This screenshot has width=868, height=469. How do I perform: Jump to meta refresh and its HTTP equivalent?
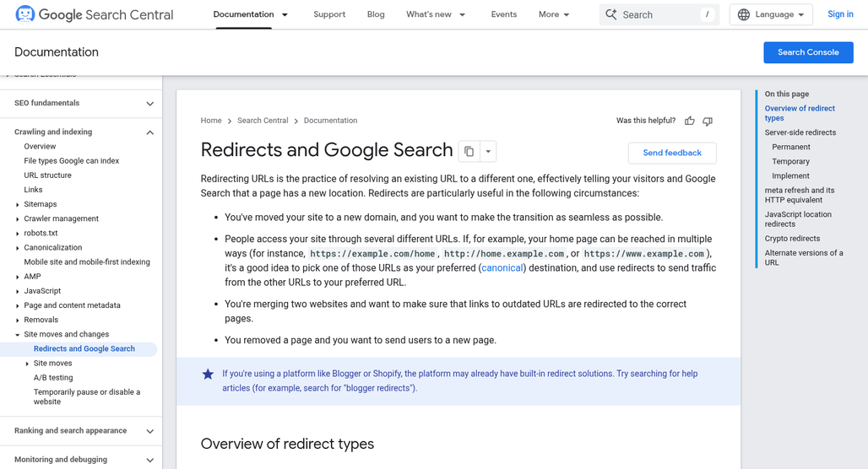(800, 195)
